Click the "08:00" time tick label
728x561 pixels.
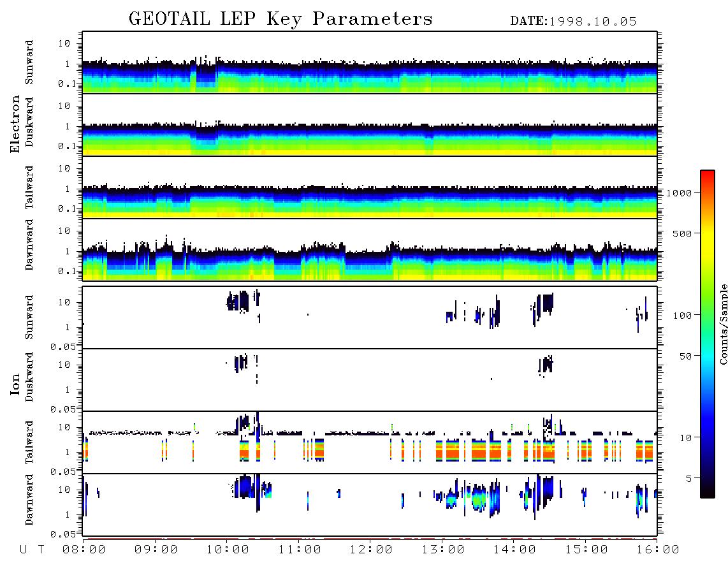[x=84, y=550]
